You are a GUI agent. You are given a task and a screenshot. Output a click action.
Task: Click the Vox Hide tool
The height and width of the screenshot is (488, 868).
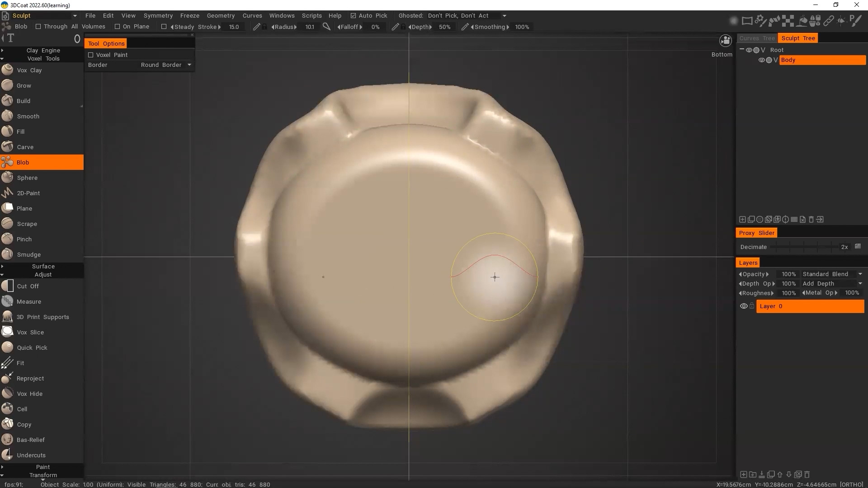click(29, 394)
